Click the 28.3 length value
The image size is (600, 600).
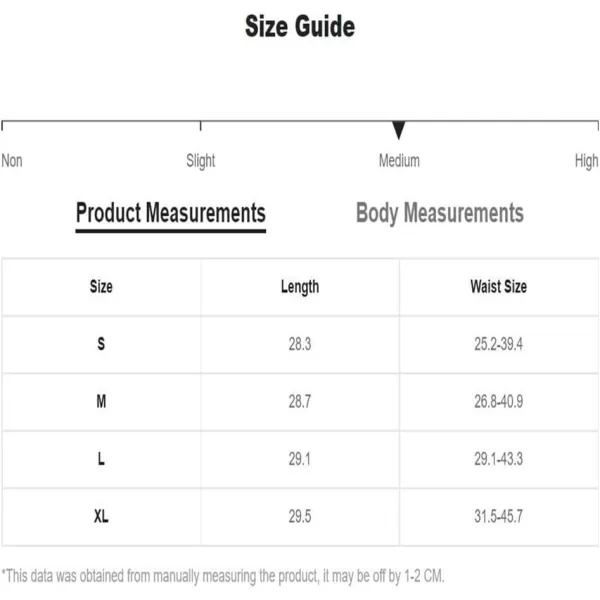pyautogui.click(x=300, y=344)
